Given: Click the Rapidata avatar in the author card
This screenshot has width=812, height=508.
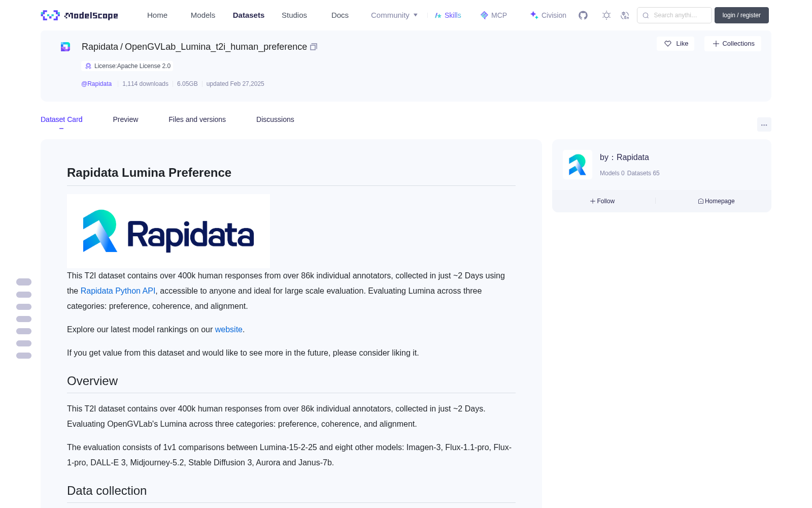Looking at the screenshot, I should point(578,165).
